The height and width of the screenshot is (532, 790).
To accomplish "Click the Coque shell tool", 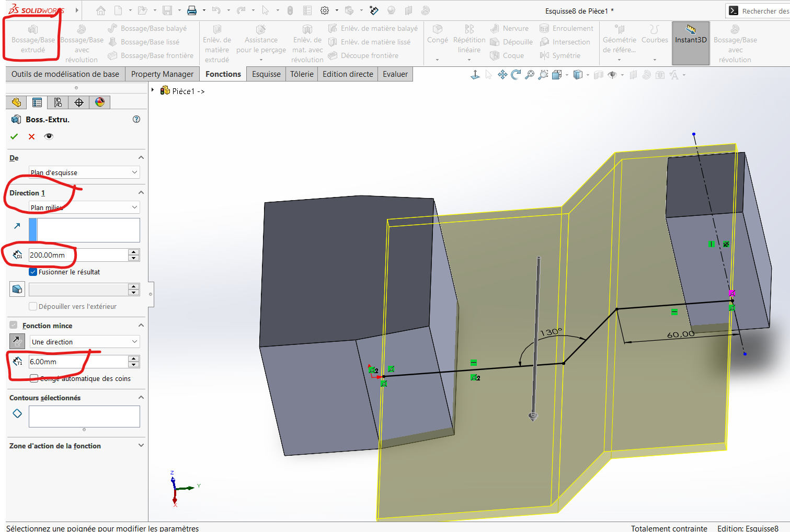I will pos(507,55).
